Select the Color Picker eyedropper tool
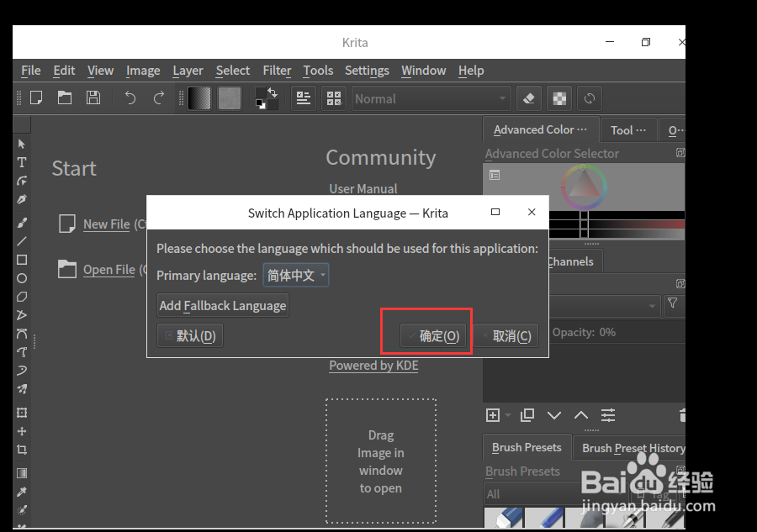This screenshot has width=757, height=532. pos(22,492)
